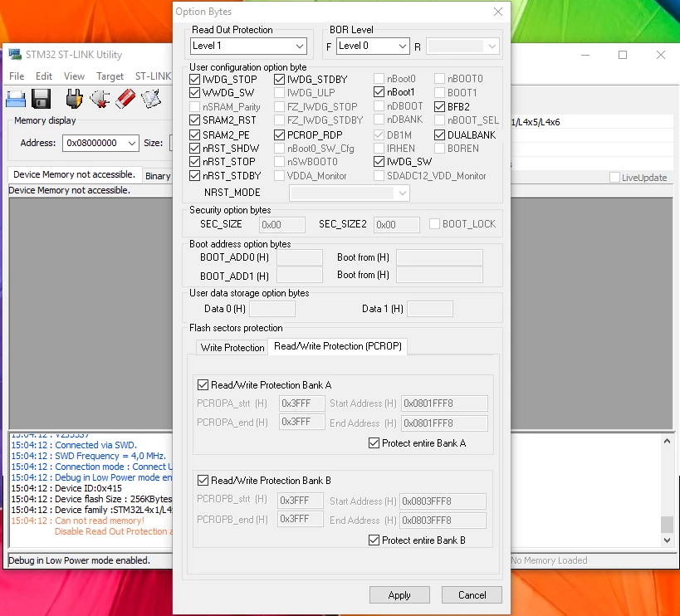The width and height of the screenshot is (680, 616).
Task: Uncheck the IWDG_STOP checkbox
Action: point(195,80)
